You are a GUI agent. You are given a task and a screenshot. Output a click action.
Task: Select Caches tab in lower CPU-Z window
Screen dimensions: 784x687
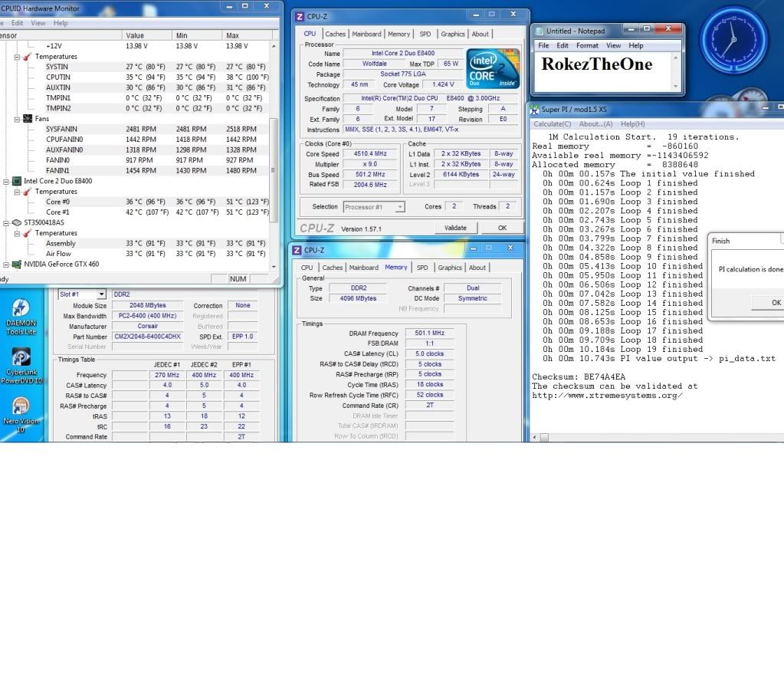click(332, 268)
